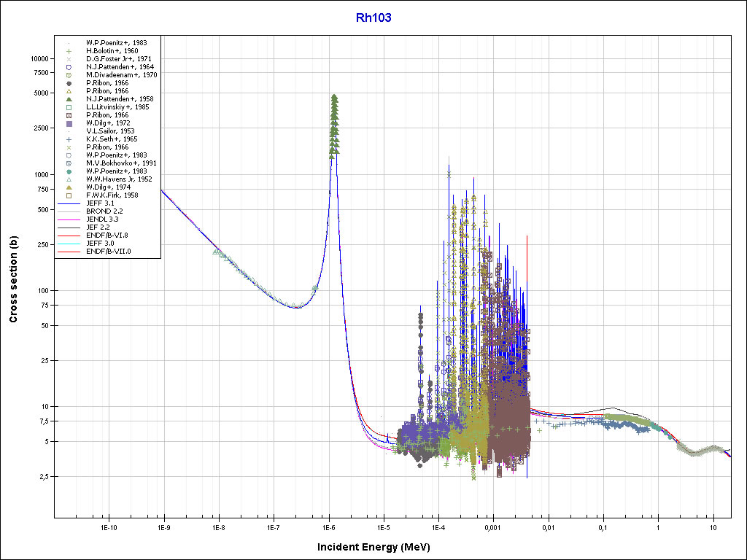Click the W.W.Havens Jr, 1952 triangle marker
Image resolution: width=747 pixels, height=560 pixels.
tap(68, 179)
